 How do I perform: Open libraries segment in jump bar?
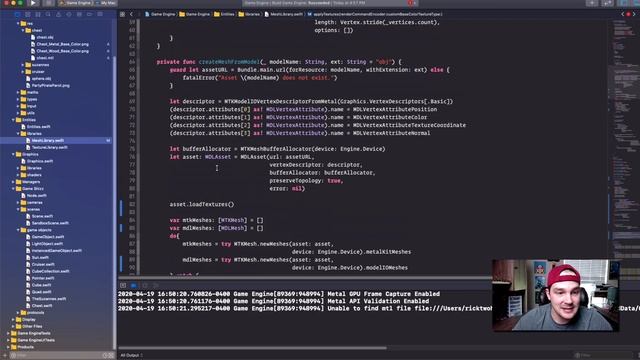pos(249,14)
